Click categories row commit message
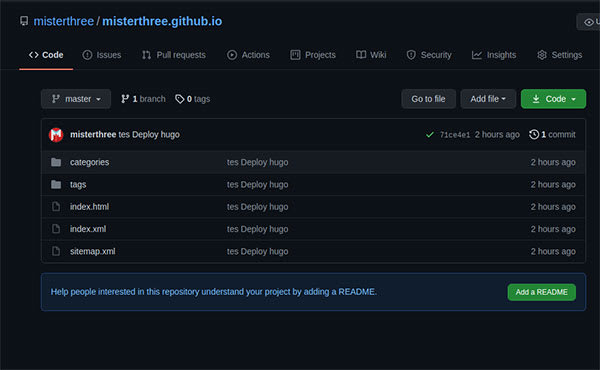The width and height of the screenshot is (600, 370). tap(258, 162)
